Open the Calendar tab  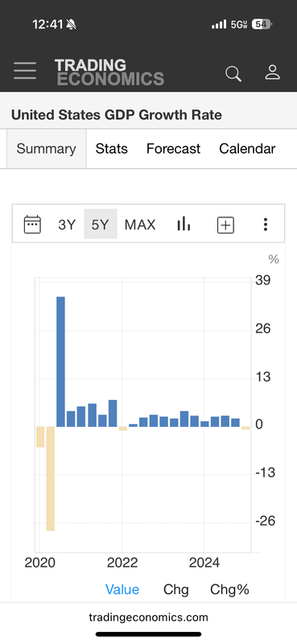point(247,149)
